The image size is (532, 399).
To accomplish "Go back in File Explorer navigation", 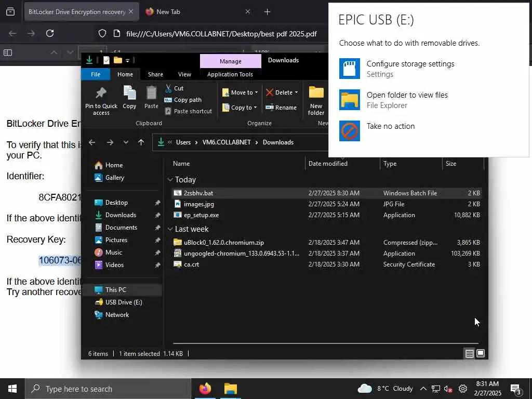I will [92, 142].
